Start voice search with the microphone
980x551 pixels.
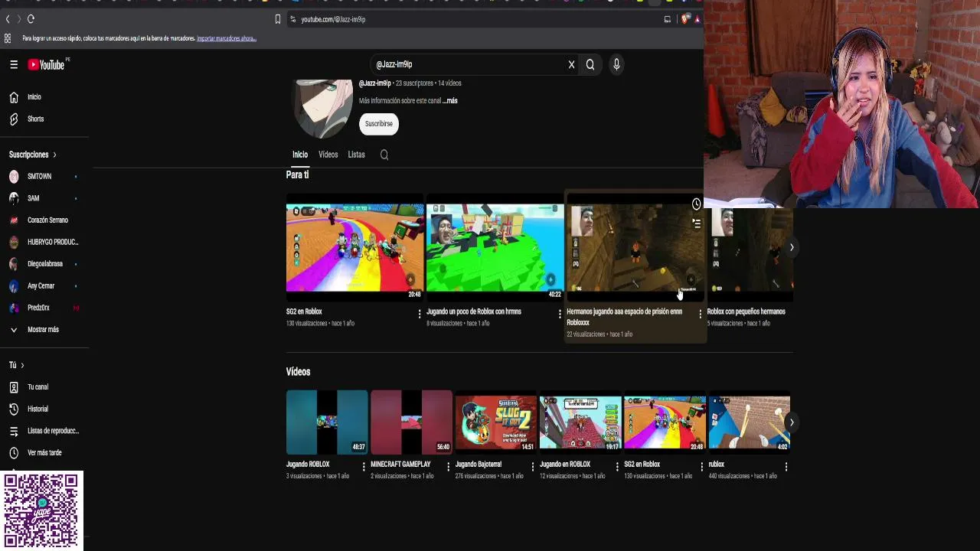616,65
